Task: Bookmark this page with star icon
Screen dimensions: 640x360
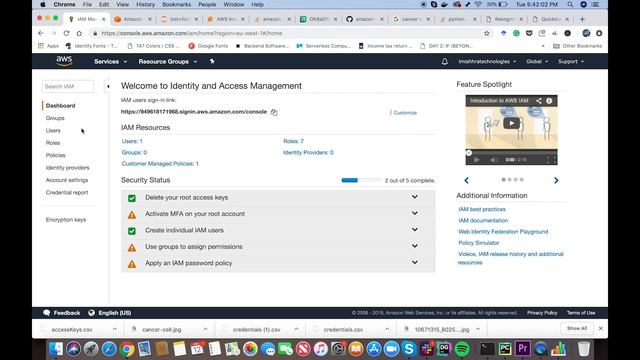Action: click(x=487, y=33)
